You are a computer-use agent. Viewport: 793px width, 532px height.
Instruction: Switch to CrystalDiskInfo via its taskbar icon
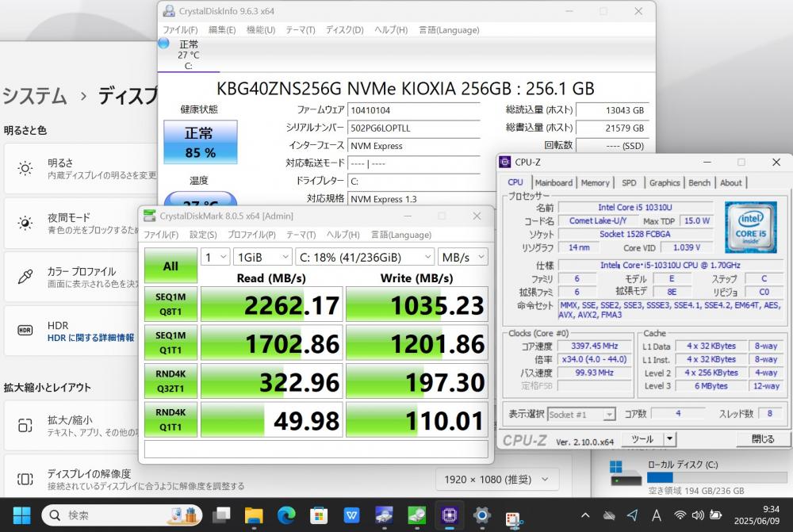pos(384,515)
